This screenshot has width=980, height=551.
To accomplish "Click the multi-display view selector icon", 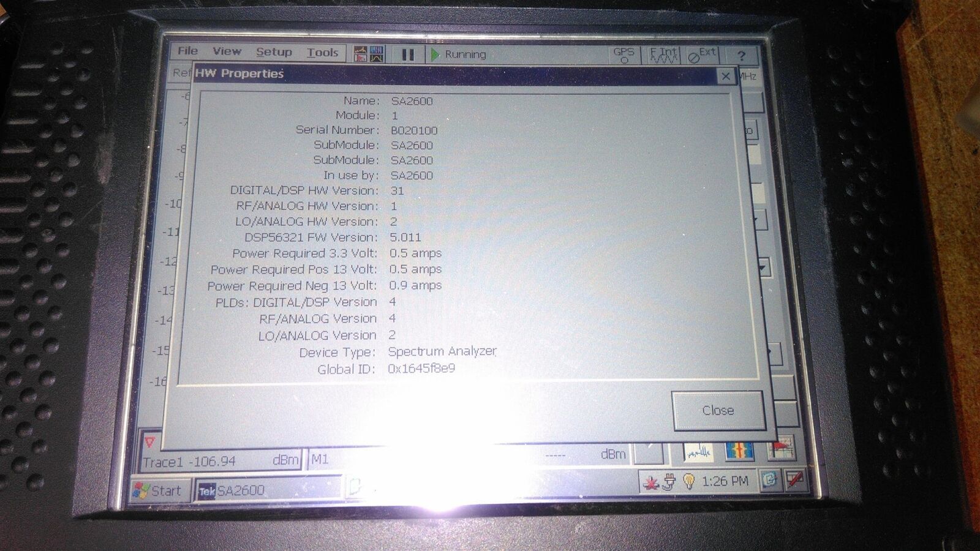I will [x=369, y=54].
